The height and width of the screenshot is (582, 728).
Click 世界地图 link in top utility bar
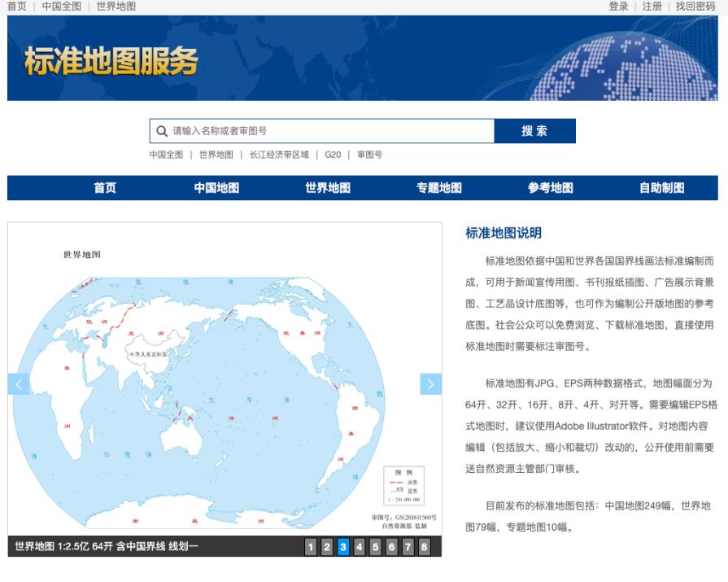pos(116,7)
